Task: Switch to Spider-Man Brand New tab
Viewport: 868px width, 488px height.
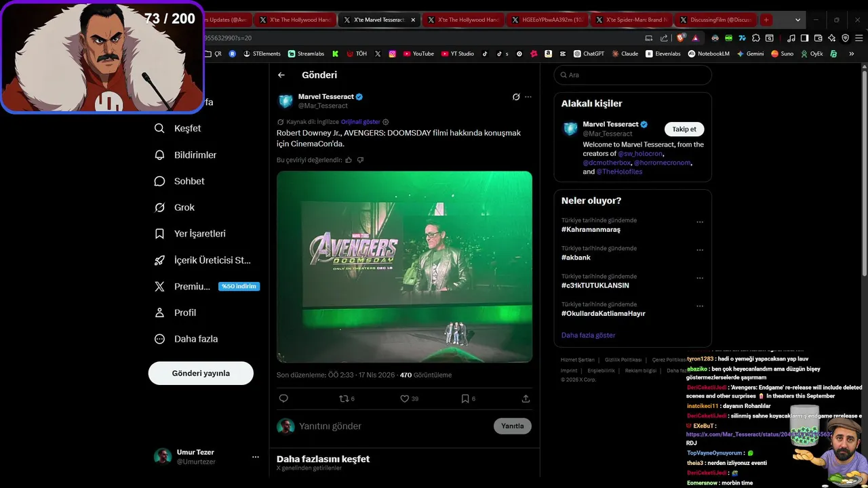Action: pos(631,20)
